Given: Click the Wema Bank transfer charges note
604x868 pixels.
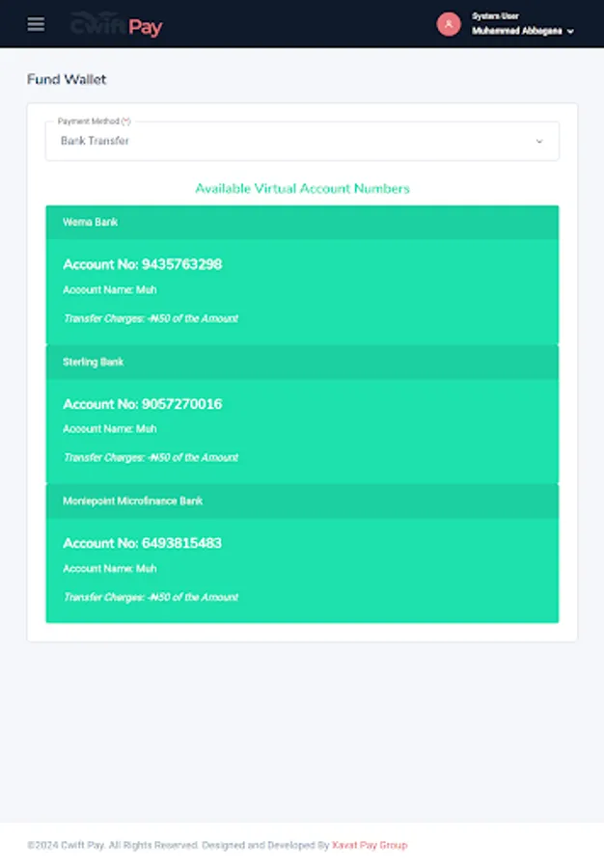Looking at the screenshot, I should coord(150,317).
